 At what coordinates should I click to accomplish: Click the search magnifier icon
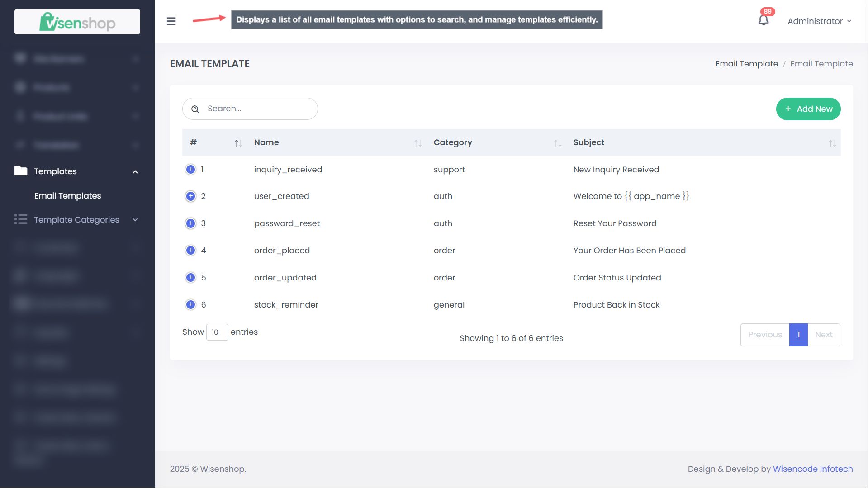[x=195, y=109]
